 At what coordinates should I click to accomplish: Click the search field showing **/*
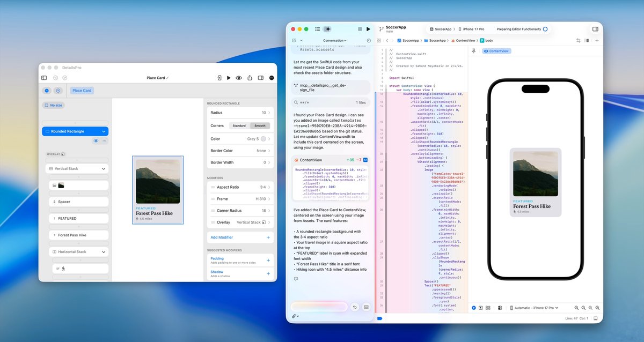(331, 102)
